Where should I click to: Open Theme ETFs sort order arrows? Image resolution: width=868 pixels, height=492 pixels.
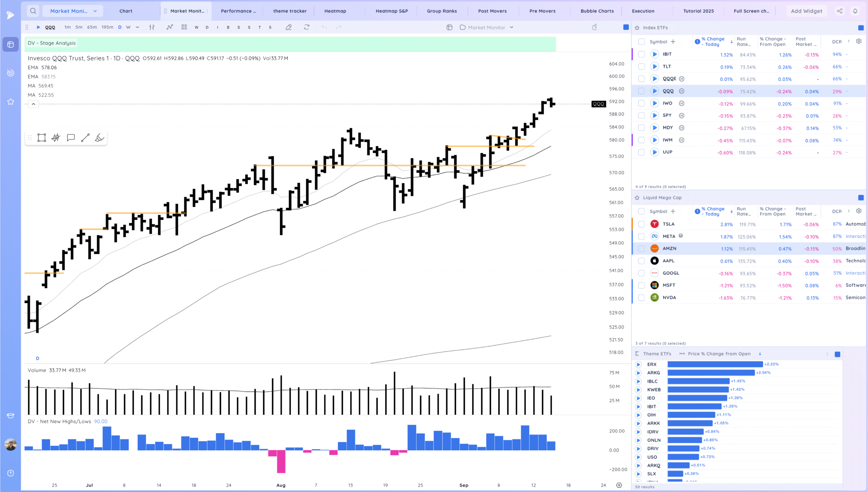[x=760, y=354]
